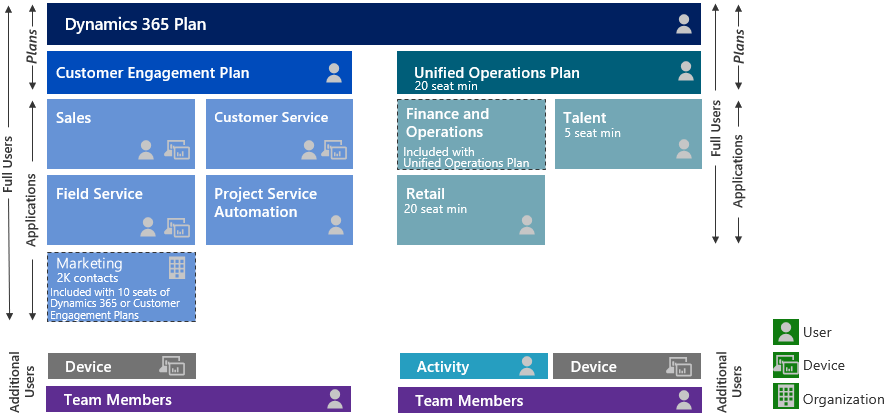Select the right gray Device box

click(627, 366)
